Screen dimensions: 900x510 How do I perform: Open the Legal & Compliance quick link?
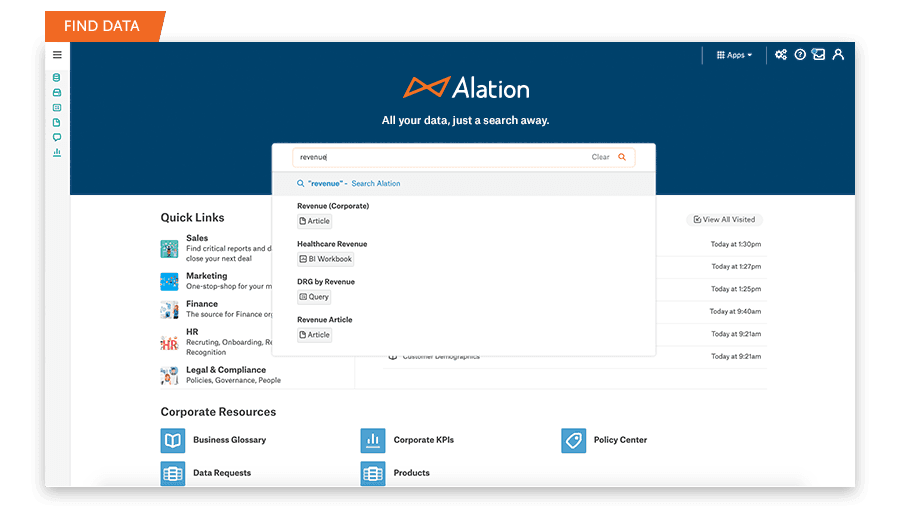click(x=226, y=370)
